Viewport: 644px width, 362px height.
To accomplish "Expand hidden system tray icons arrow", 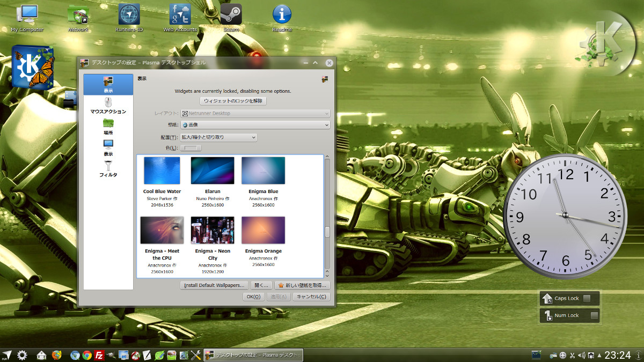I will [x=599, y=355].
